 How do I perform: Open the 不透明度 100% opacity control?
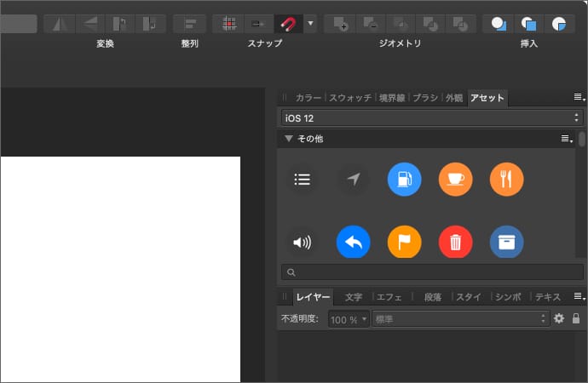pos(349,319)
